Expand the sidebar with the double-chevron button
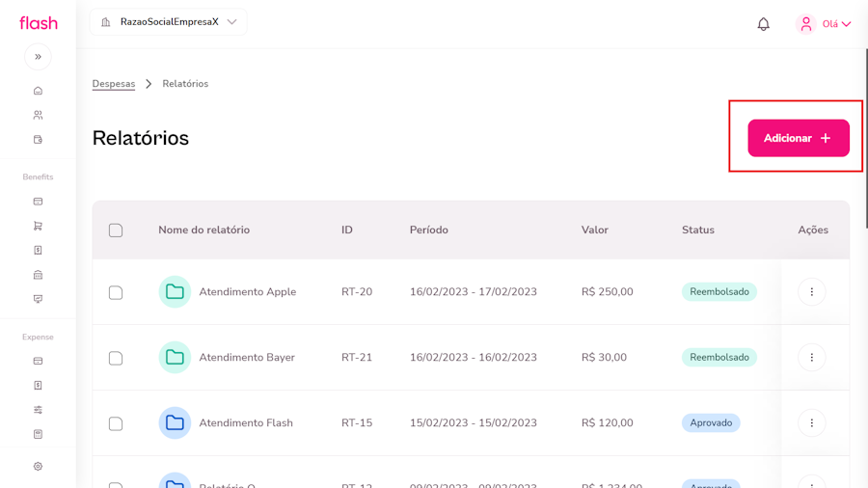 (38, 57)
